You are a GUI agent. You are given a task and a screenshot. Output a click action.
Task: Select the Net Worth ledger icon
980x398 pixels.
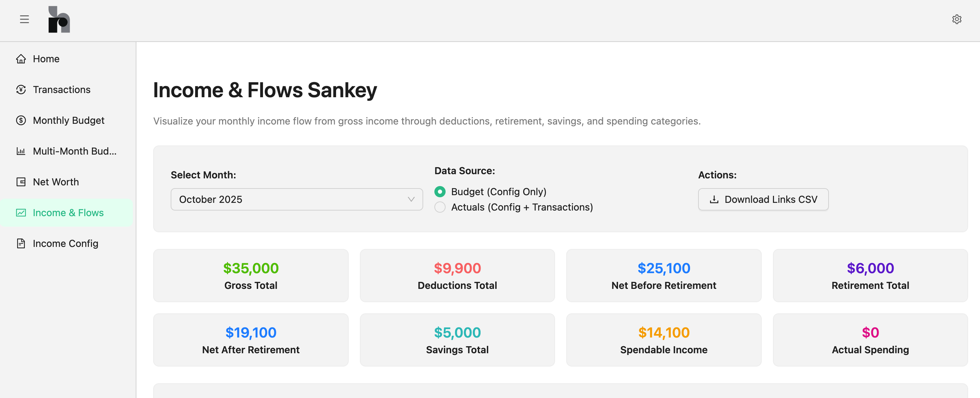pyautogui.click(x=21, y=182)
